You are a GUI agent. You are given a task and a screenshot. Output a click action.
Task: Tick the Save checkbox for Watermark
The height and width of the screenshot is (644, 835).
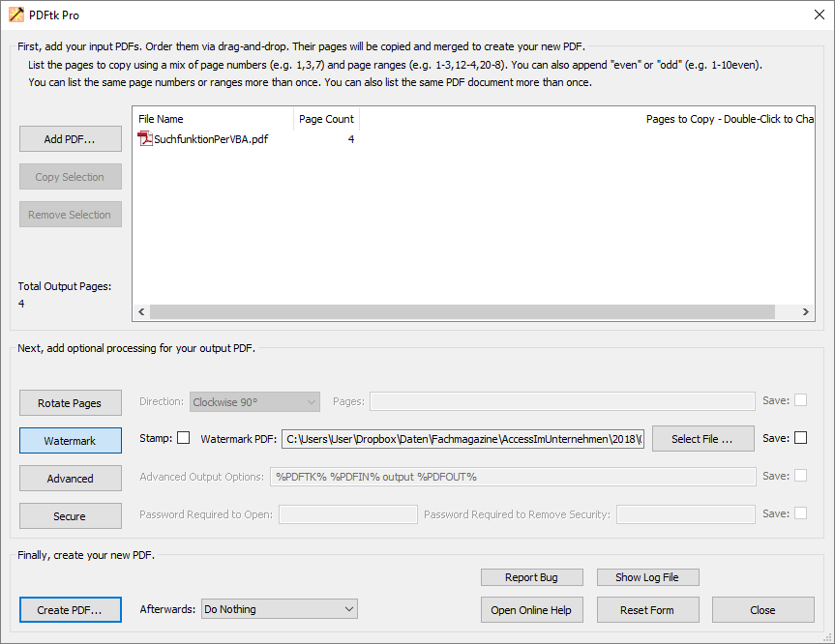click(x=800, y=438)
